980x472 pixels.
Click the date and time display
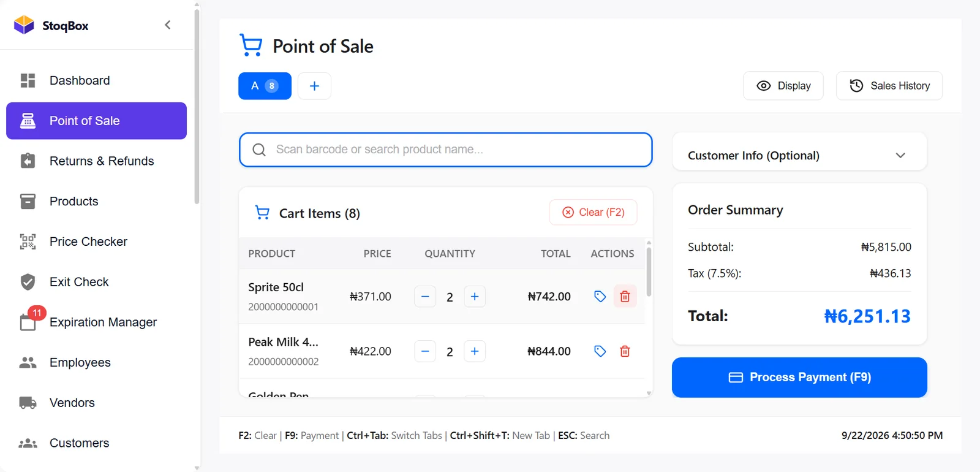(892, 435)
